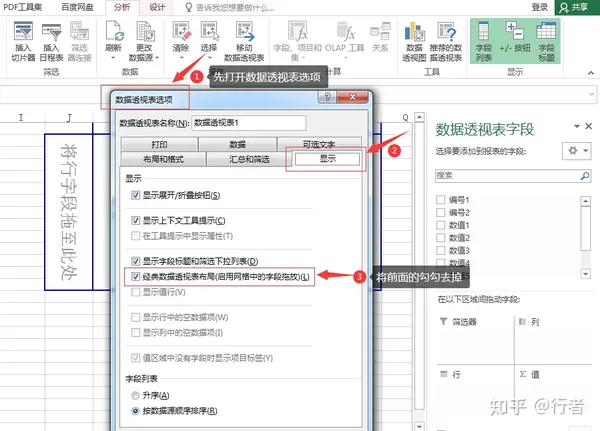The width and height of the screenshot is (600, 431).
Task: Click the 插入切片器 (Insert Slicer) icon
Action: point(23,31)
